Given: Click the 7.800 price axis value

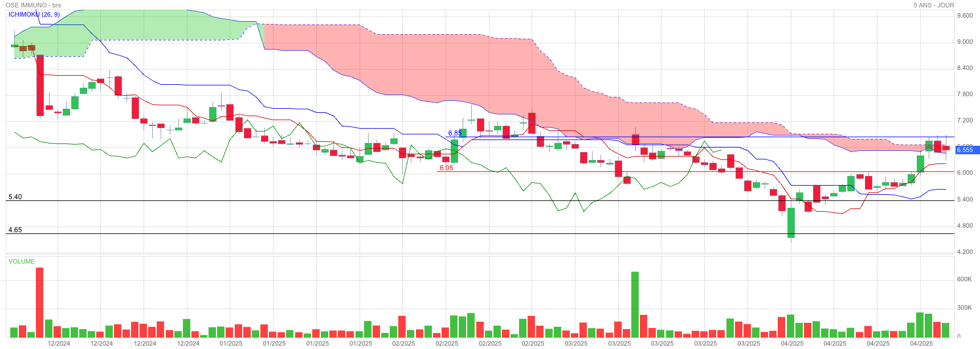Looking at the screenshot, I should (x=965, y=95).
